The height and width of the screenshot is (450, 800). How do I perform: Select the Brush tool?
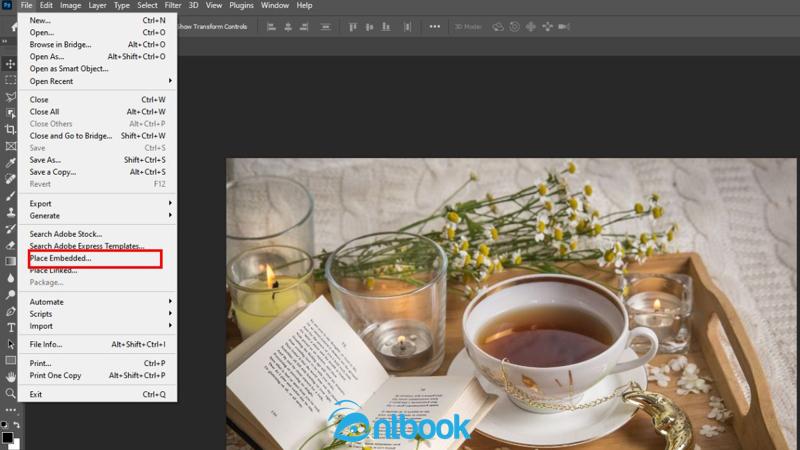click(x=10, y=196)
